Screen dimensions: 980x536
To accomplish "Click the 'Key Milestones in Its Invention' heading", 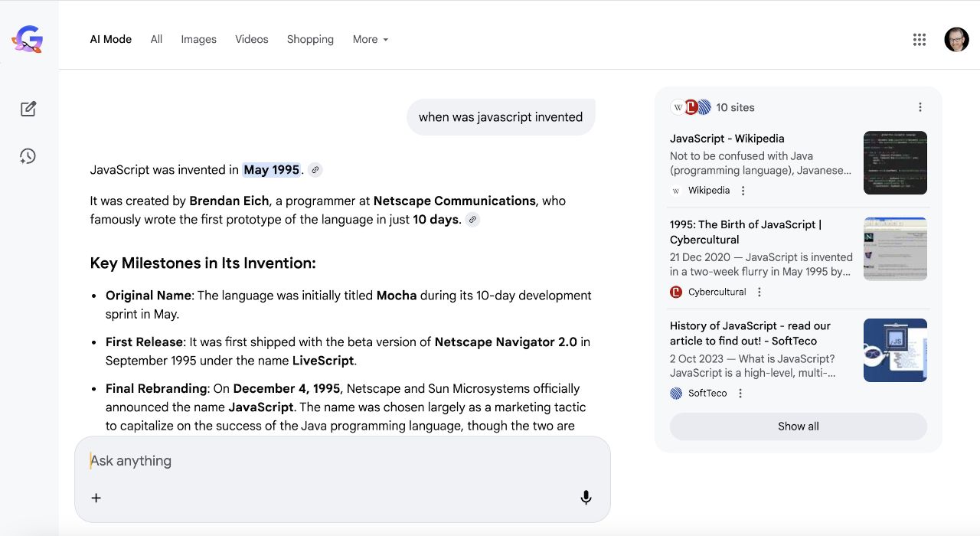I will tap(203, 263).
